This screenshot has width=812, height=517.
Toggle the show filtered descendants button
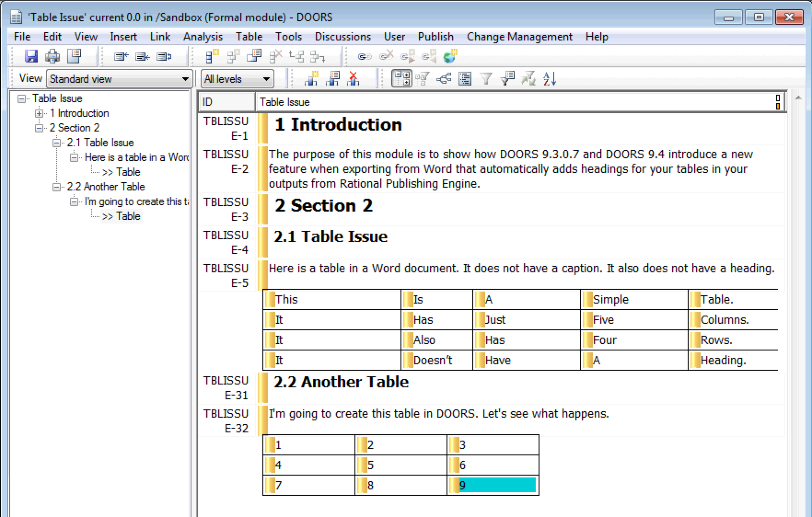tap(423, 79)
